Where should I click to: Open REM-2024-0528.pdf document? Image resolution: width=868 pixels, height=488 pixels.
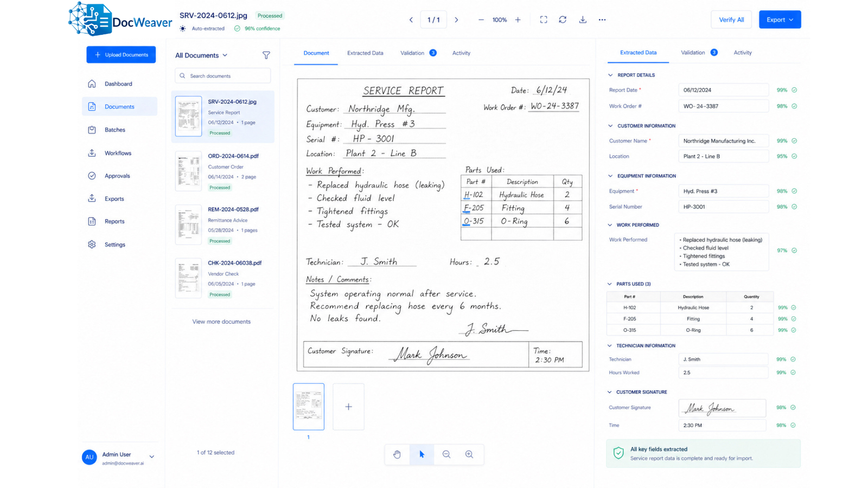tap(222, 225)
